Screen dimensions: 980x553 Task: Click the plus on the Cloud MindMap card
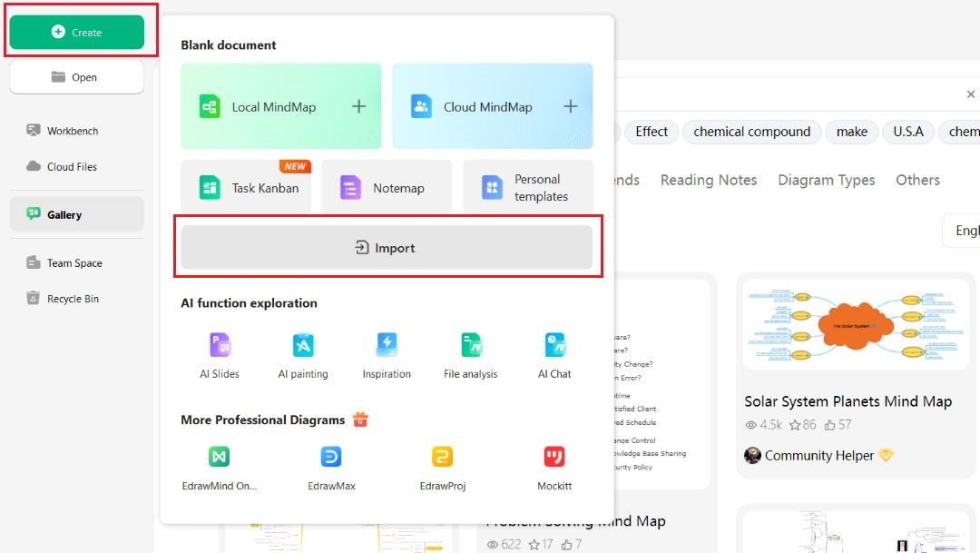(x=570, y=106)
